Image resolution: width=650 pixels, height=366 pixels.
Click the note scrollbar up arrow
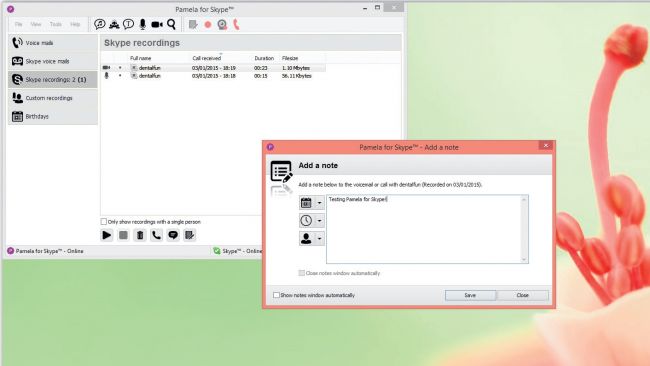coord(524,200)
